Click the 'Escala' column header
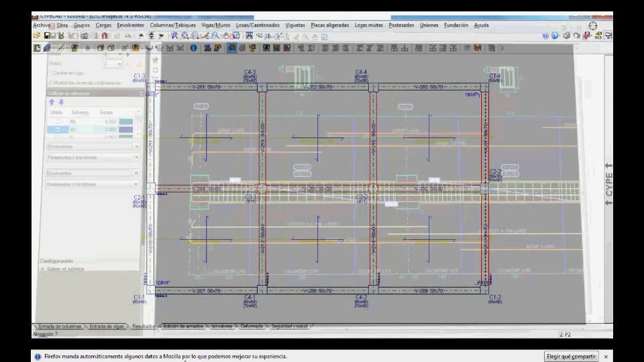This screenshot has width=644, height=362. pos(107,113)
